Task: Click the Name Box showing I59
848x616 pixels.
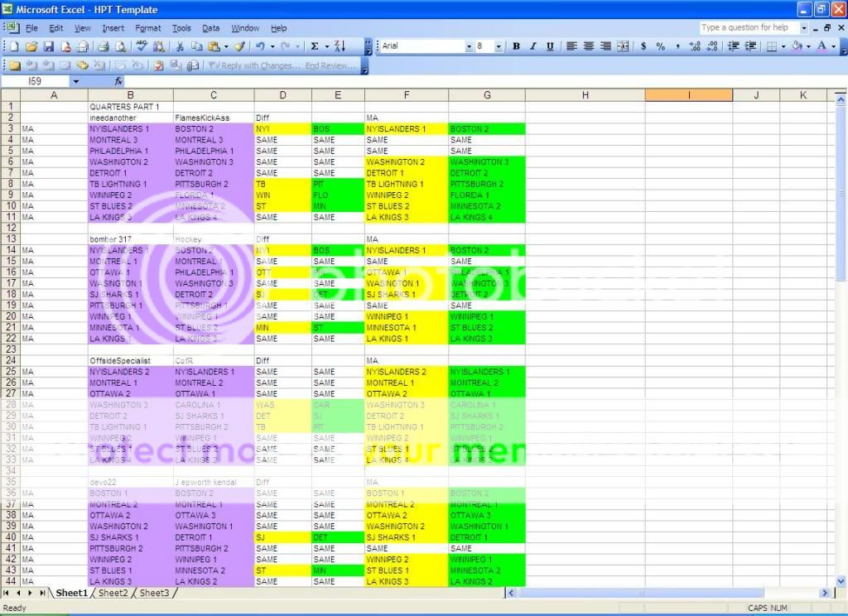Action: tap(36, 81)
